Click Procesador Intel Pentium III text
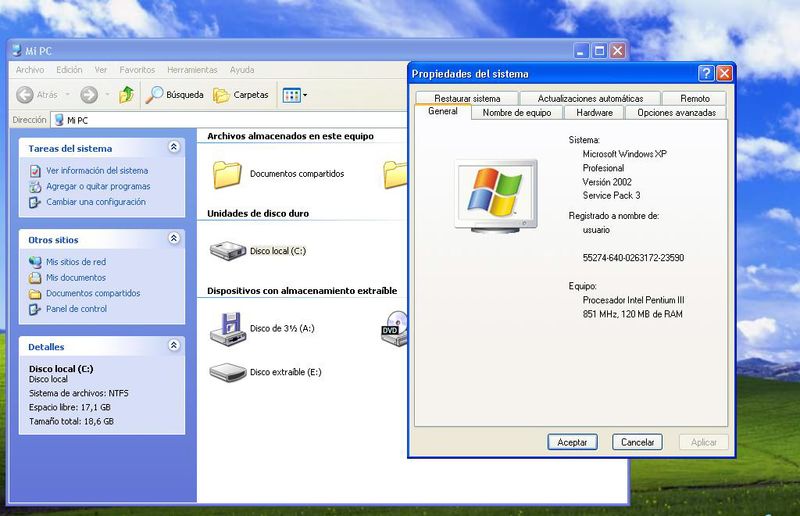The width and height of the screenshot is (800, 516). click(633, 300)
